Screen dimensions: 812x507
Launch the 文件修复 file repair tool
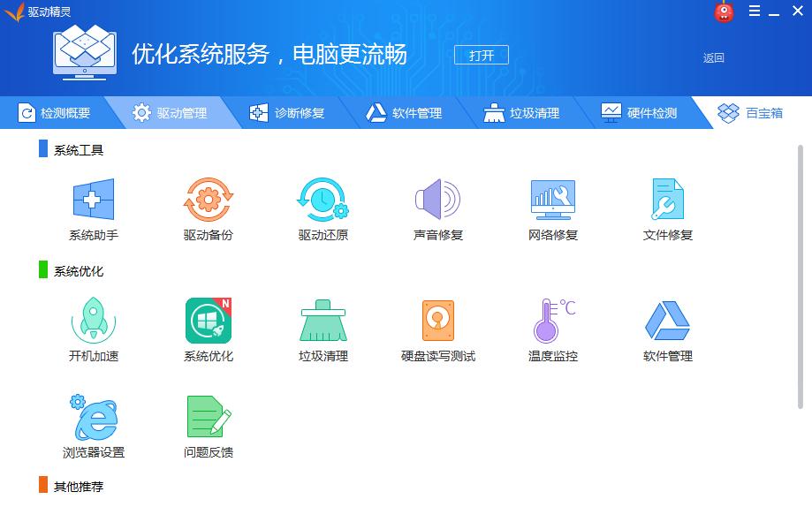667,199
